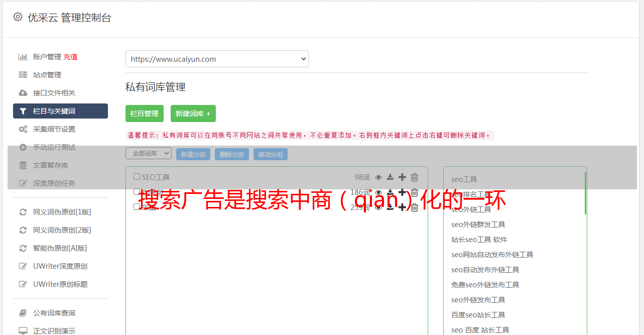Viewport: 644px width, 335px height.
Task: Click the '98词' count on SEO工具 row
Action: point(362,177)
